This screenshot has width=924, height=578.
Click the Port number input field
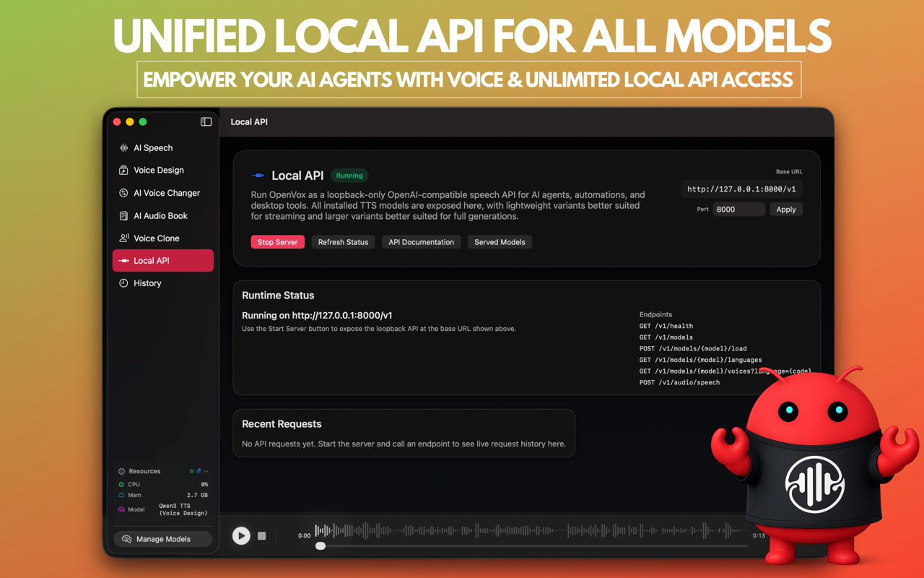[x=738, y=209]
